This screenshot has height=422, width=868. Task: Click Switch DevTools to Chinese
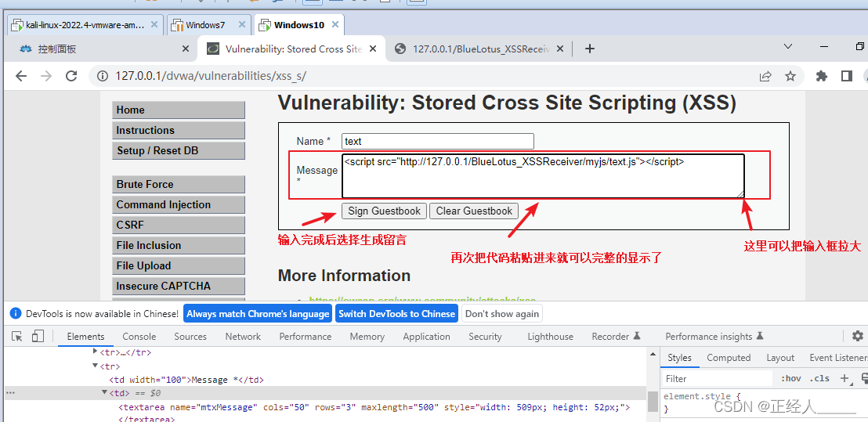pos(396,314)
